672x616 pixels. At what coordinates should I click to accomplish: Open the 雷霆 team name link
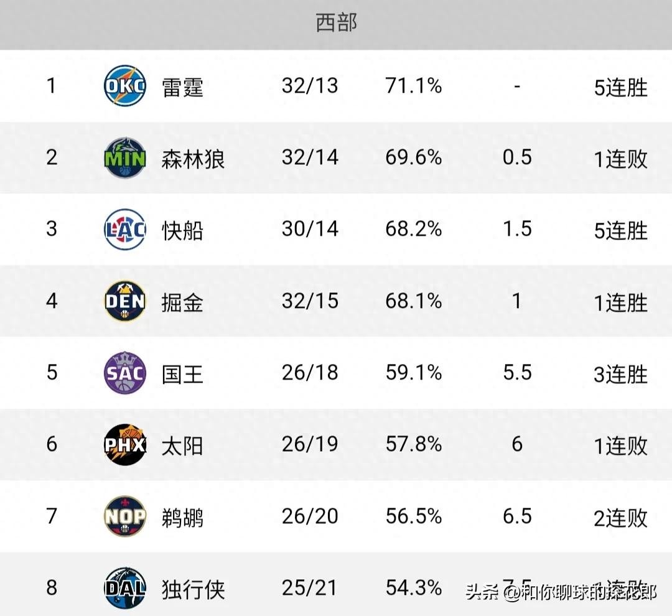pos(182,87)
